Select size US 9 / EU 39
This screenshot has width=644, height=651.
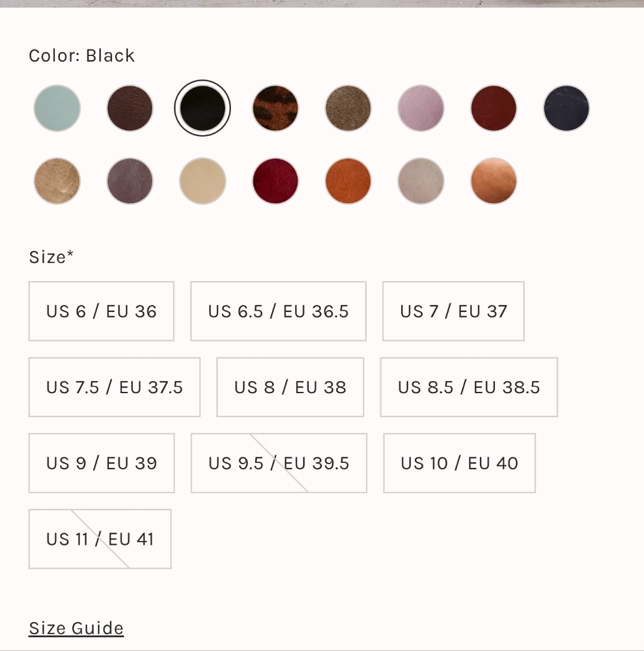pos(102,463)
